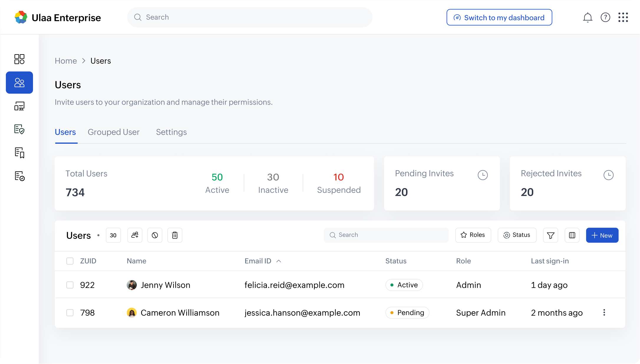Check the box for user 798
640x364 pixels.
(70, 312)
